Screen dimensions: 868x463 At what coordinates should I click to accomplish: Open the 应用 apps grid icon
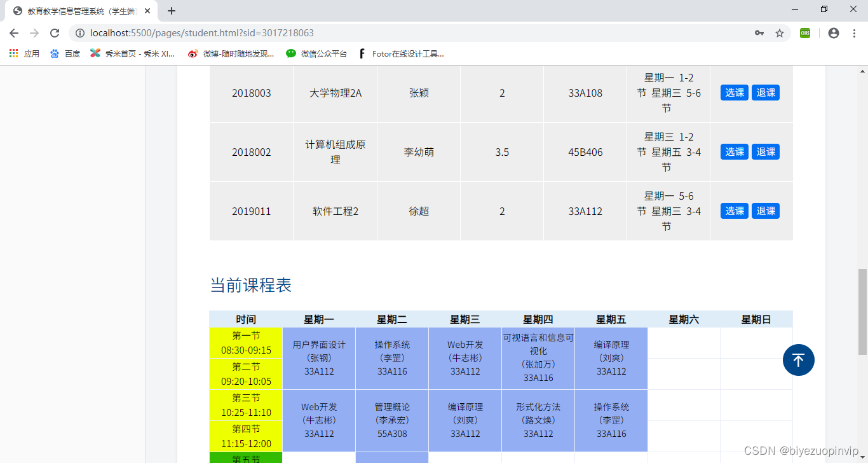(13, 53)
